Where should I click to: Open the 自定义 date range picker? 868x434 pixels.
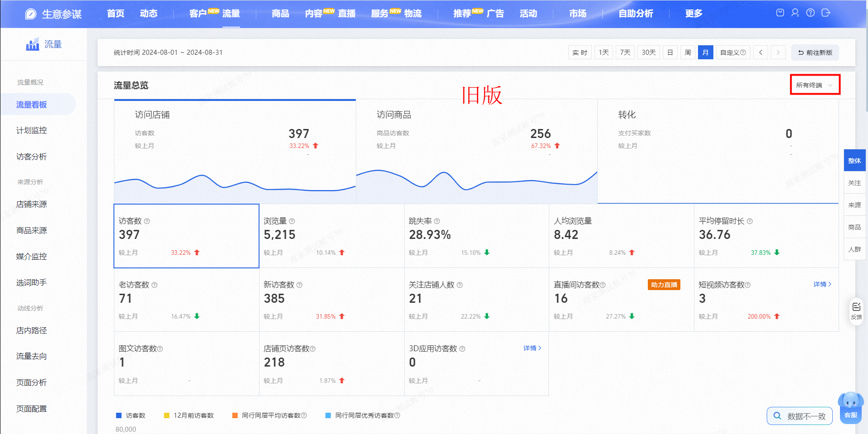pyautogui.click(x=733, y=52)
